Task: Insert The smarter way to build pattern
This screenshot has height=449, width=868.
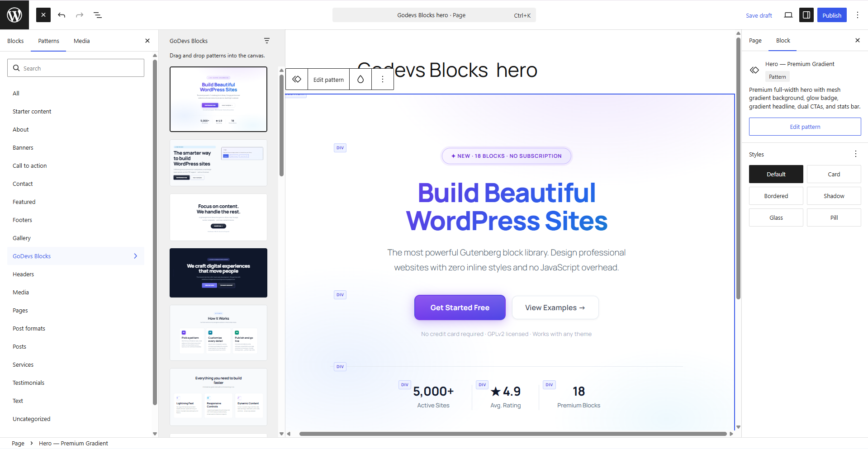Action: coord(218,163)
